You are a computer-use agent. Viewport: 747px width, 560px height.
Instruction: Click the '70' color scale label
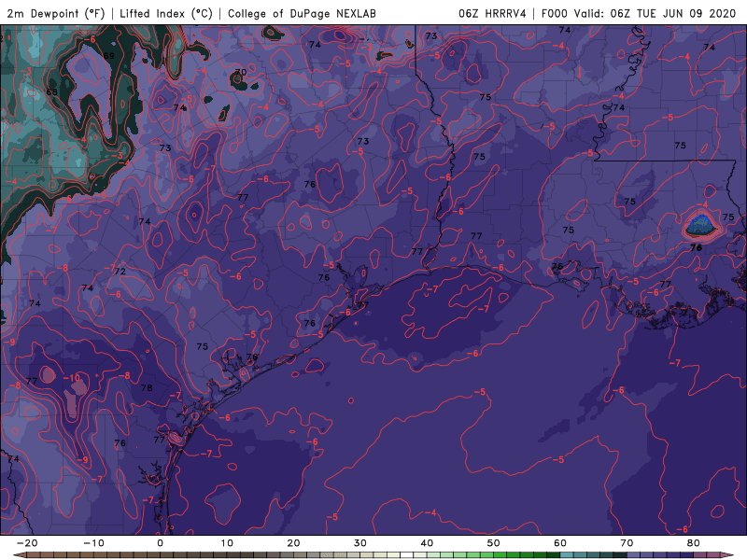click(x=627, y=543)
